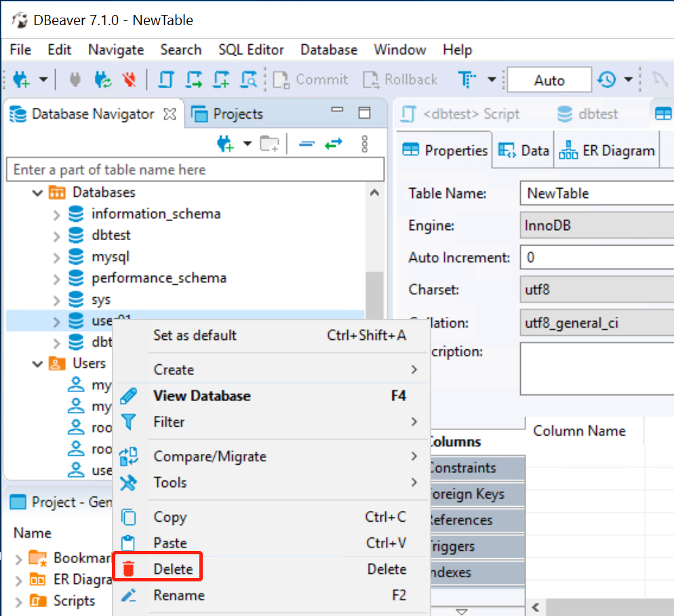Commit the current transaction
Image resolution: width=674 pixels, height=616 pixels.
(311, 79)
